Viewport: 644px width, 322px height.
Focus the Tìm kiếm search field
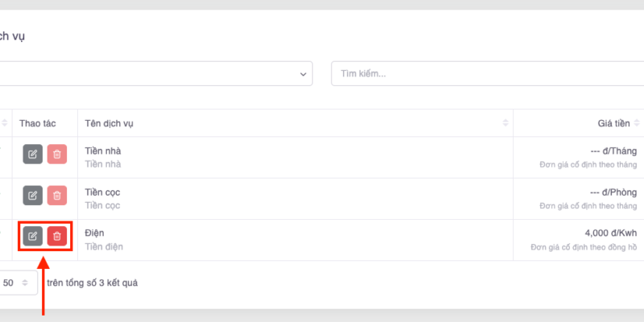(483, 73)
